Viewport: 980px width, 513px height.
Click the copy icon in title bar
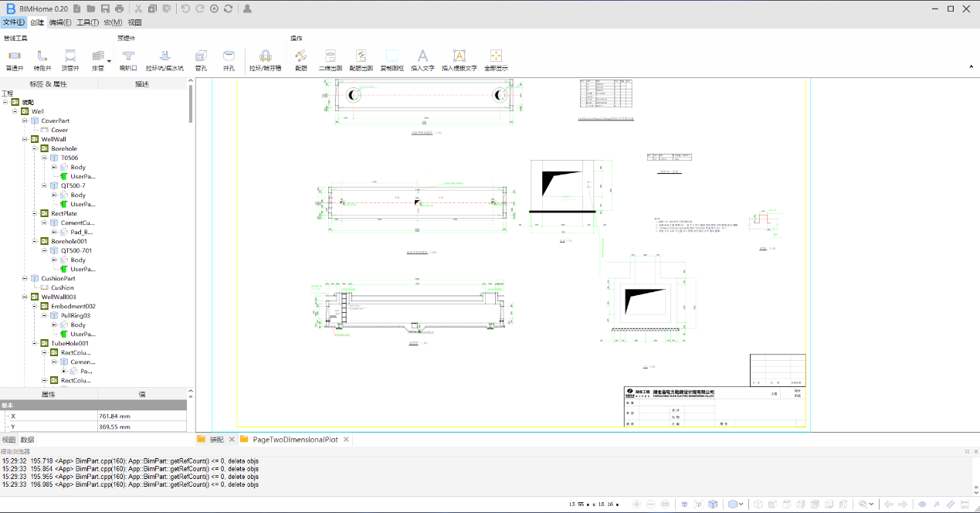pyautogui.click(x=152, y=8)
